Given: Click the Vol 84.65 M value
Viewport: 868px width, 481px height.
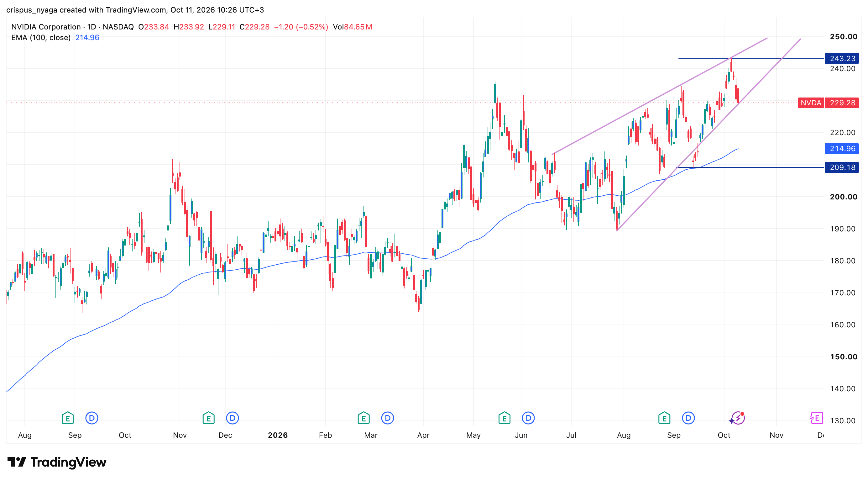Looking at the screenshot, I should [x=353, y=27].
